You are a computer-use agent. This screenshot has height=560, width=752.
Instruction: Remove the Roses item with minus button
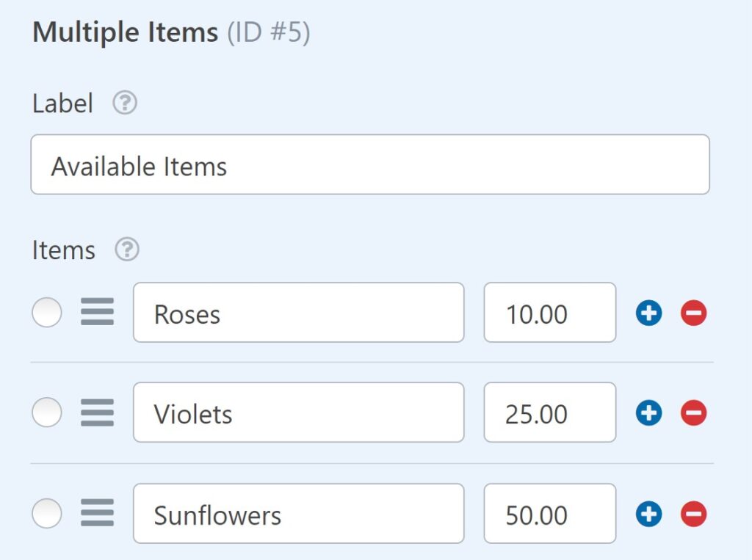pyautogui.click(x=693, y=313)
